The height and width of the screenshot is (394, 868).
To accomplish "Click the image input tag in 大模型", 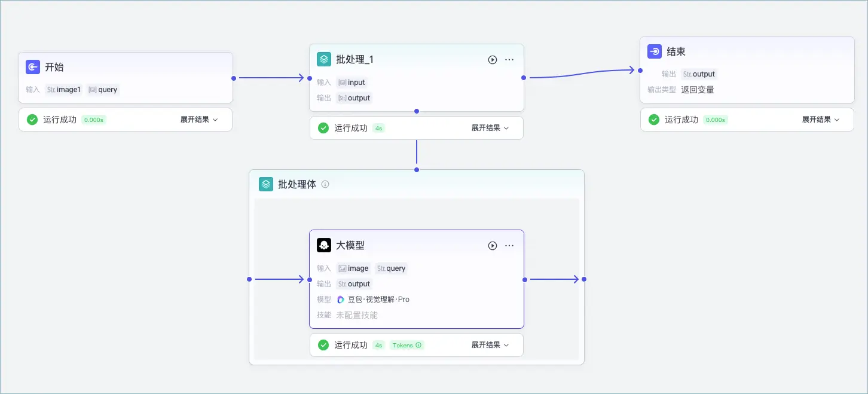I will 353,268.
